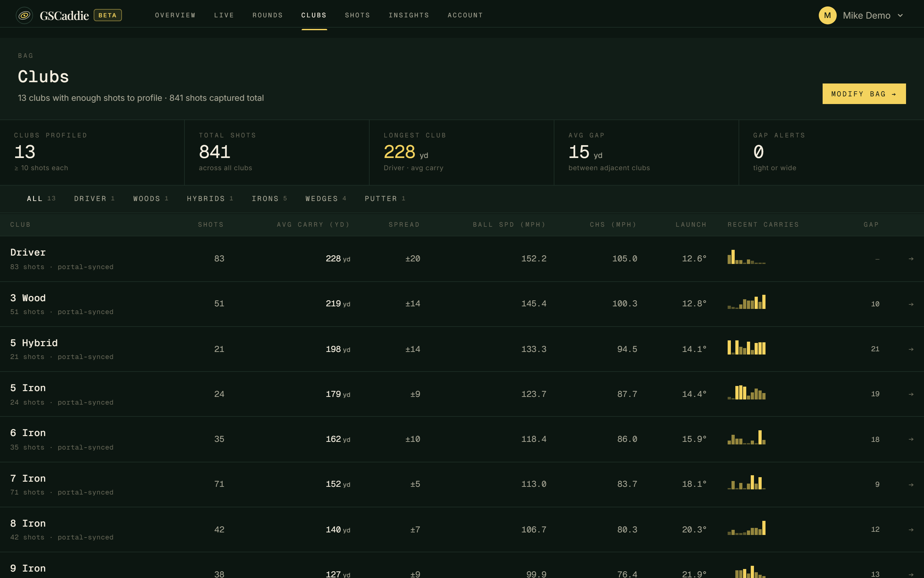Open the 5 Hybrid club name
Screen dimensions: 924x578
[x=34, y=343]
